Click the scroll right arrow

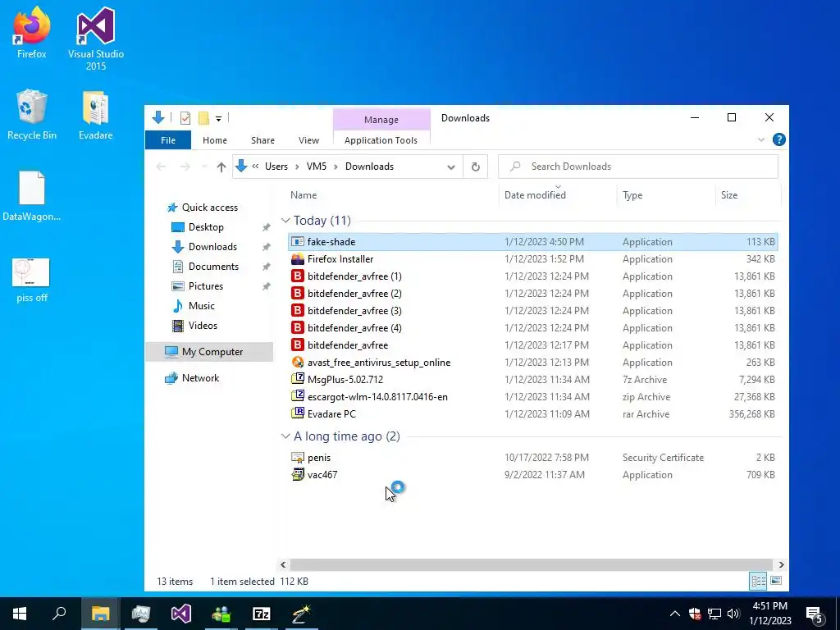[781, 564]
